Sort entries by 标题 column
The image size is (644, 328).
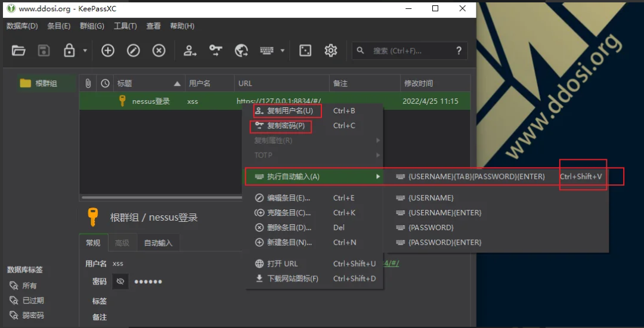pos(150,83)
